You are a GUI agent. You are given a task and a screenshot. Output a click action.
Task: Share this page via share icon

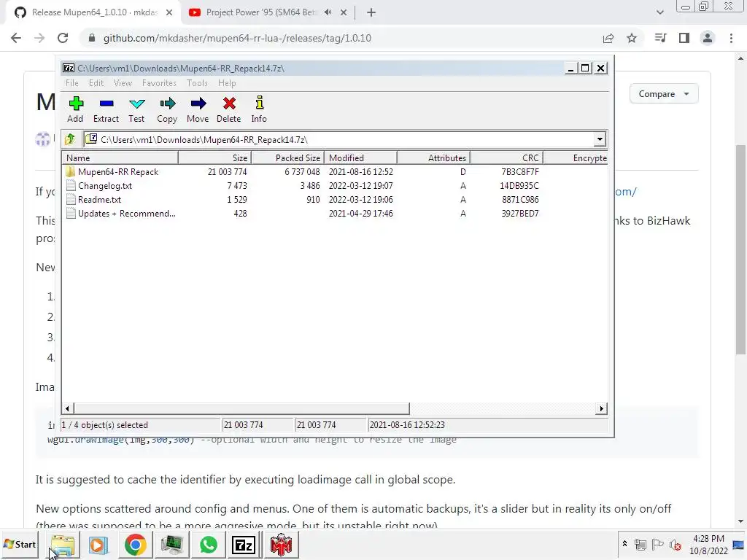(608, 38)
